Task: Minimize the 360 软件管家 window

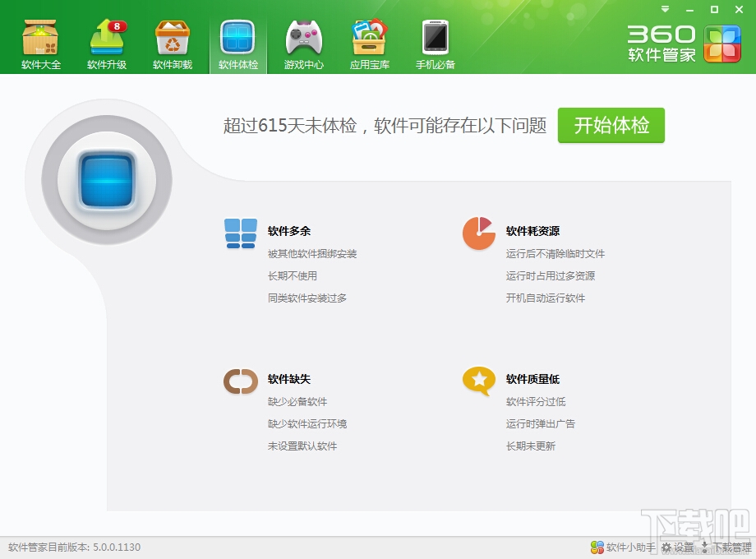Action: click(x=690, y=9)
